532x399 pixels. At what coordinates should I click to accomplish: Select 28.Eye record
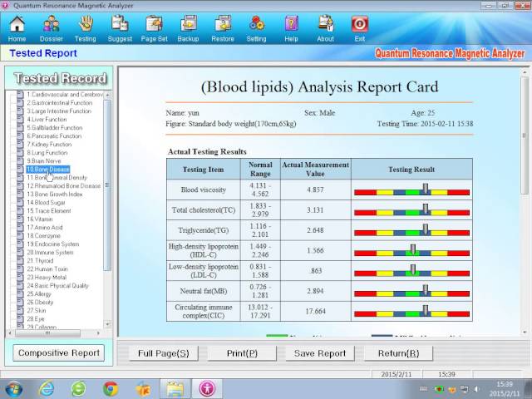(x=36, y=319)
